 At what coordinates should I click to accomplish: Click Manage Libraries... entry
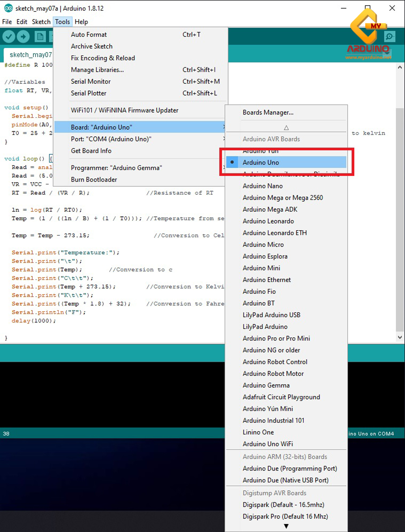click(x=97, y=70)
